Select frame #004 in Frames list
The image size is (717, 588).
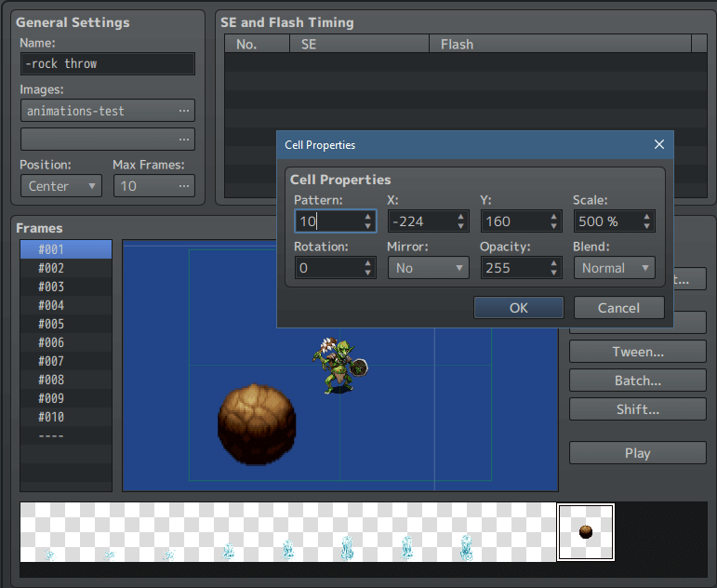click(66, 305)
